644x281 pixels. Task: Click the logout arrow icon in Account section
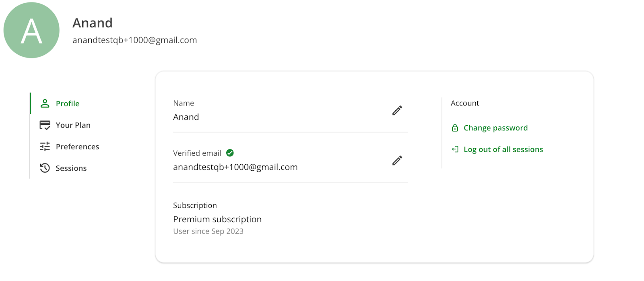pyautogui.click(x=455, y=149)
